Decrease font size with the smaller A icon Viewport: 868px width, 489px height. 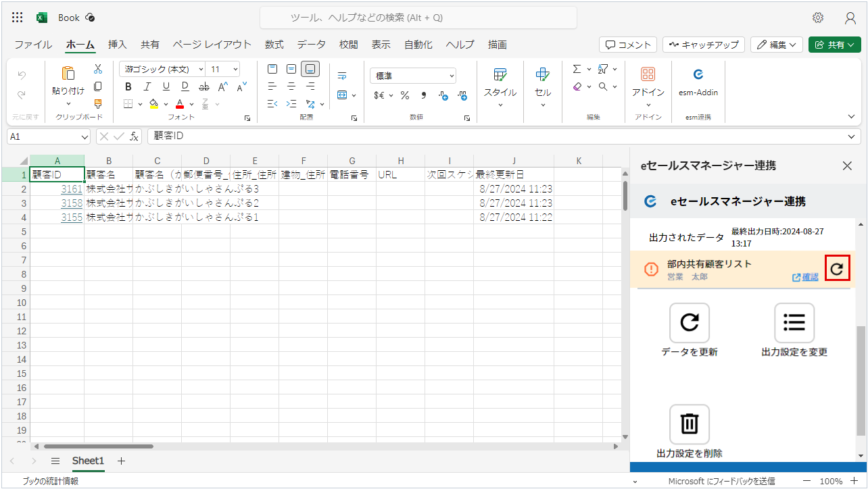click(x=241, y=86)
